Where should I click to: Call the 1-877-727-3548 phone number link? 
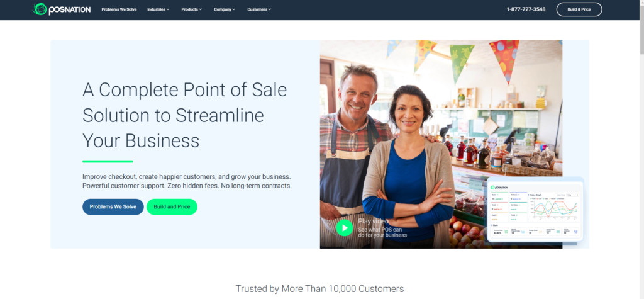526,9
